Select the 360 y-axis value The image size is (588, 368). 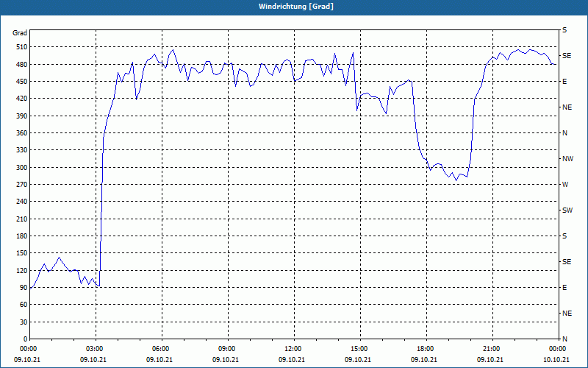(x=22, y=133)
